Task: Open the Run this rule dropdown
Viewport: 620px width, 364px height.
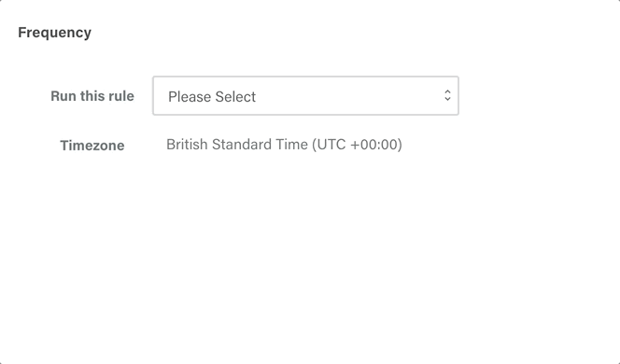Action: [x=305, y=95]
